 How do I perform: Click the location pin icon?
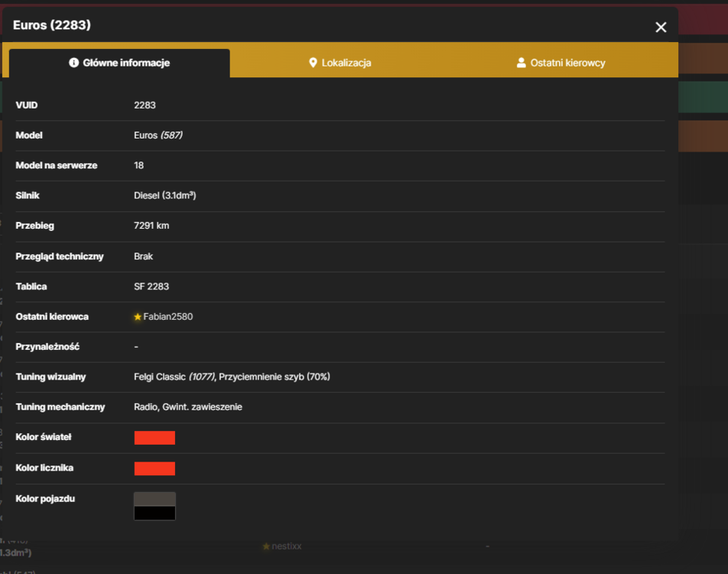pos(313,63)
